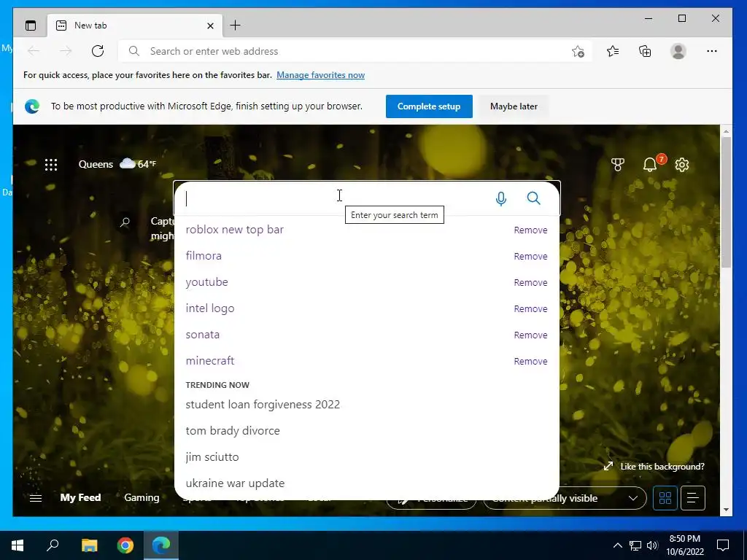Close the New tab
The image size is (747, 560).
[x=210, y=26]
